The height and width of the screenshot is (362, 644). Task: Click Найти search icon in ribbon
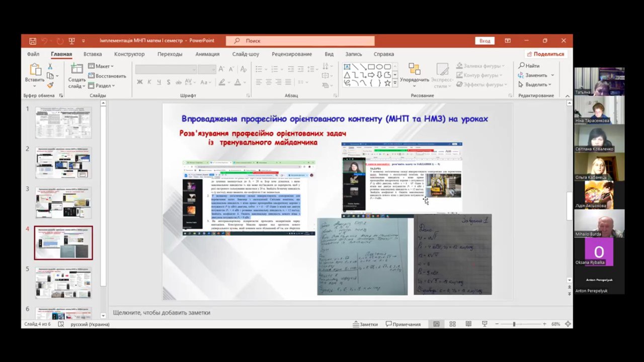pos(529,66)
